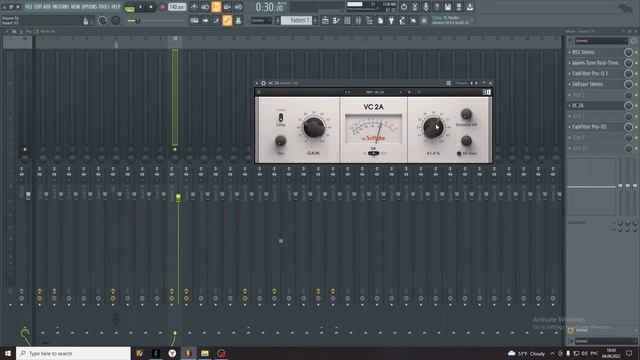640x360 pixels.
Task: Open File Explorer from the taskbar
Action: [x=205, y=353]
